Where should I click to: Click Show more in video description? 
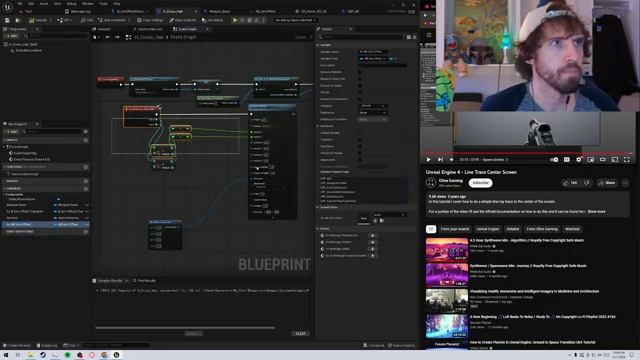point(596,212)
